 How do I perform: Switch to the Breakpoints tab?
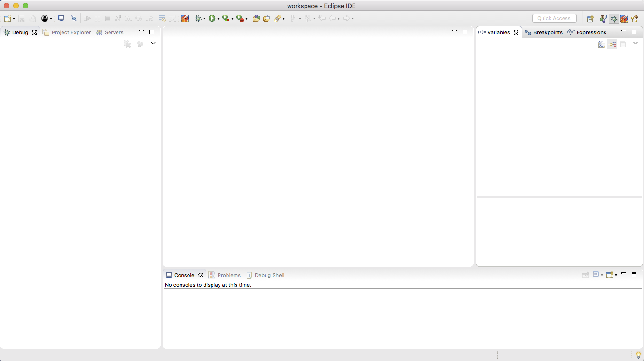pyautogui.click(x=543, y=32)
